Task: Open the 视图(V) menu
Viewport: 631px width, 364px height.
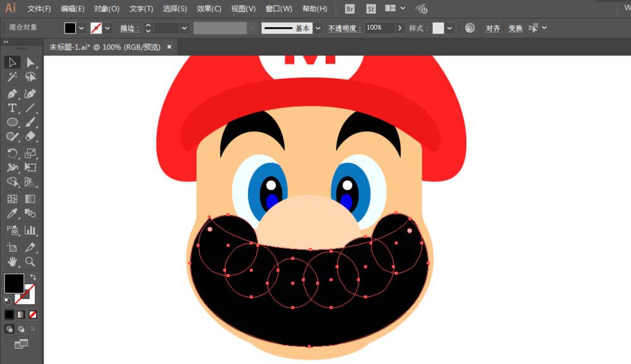Action: tap(243, 8)
